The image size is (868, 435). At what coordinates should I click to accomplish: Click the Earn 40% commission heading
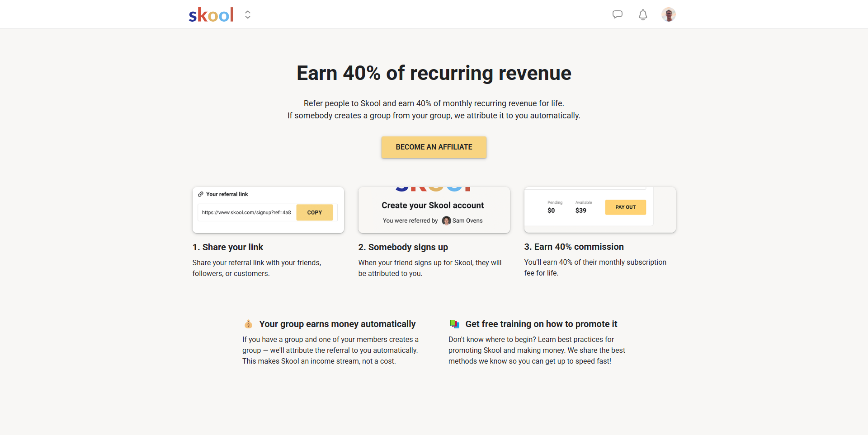[574, 247]
